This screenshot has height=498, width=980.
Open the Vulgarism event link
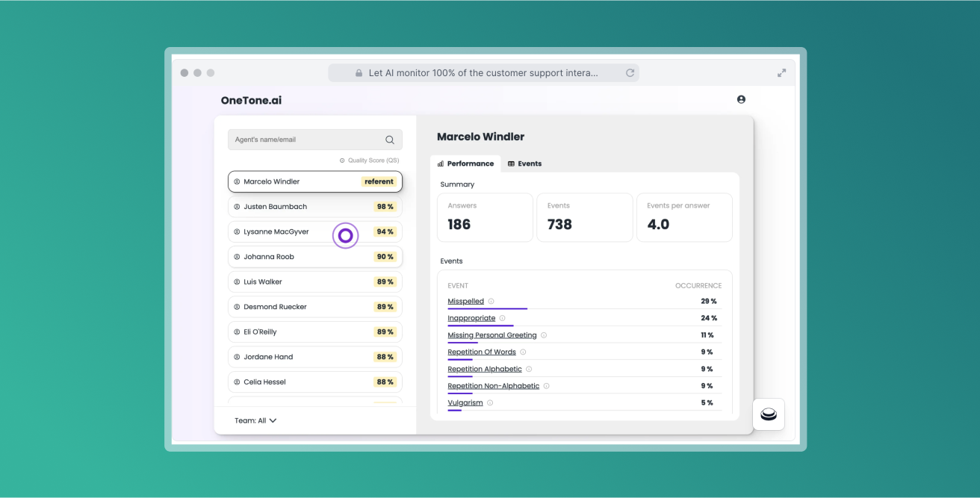pyautogui.click(x=463, y=402)
